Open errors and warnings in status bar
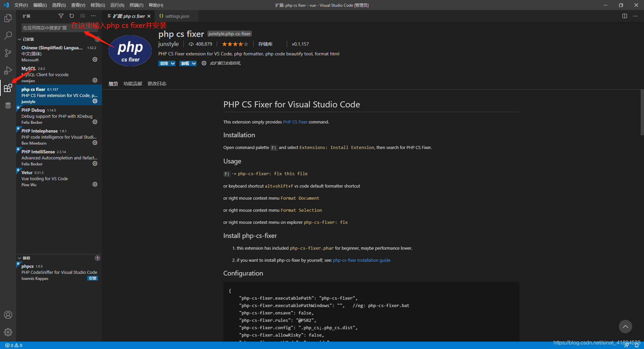Screen dimensions: 644x349 pos(14,345)
